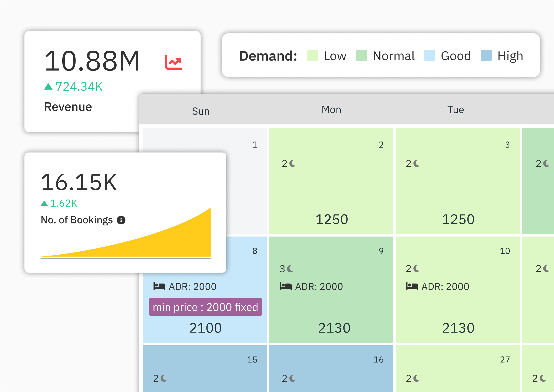This screenshot has width=554, height=392.
Task: Click the moon icon on calendar day 2
Action: click(x=292, y=164)
